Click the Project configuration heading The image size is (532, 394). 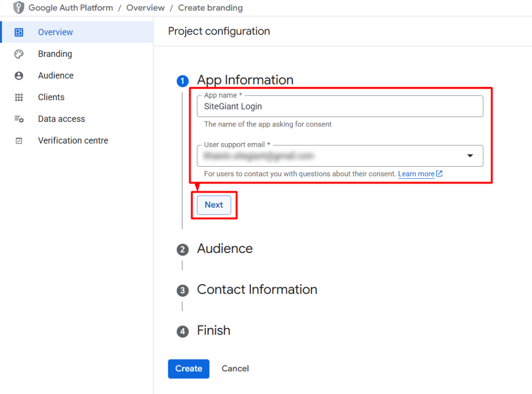219,31
